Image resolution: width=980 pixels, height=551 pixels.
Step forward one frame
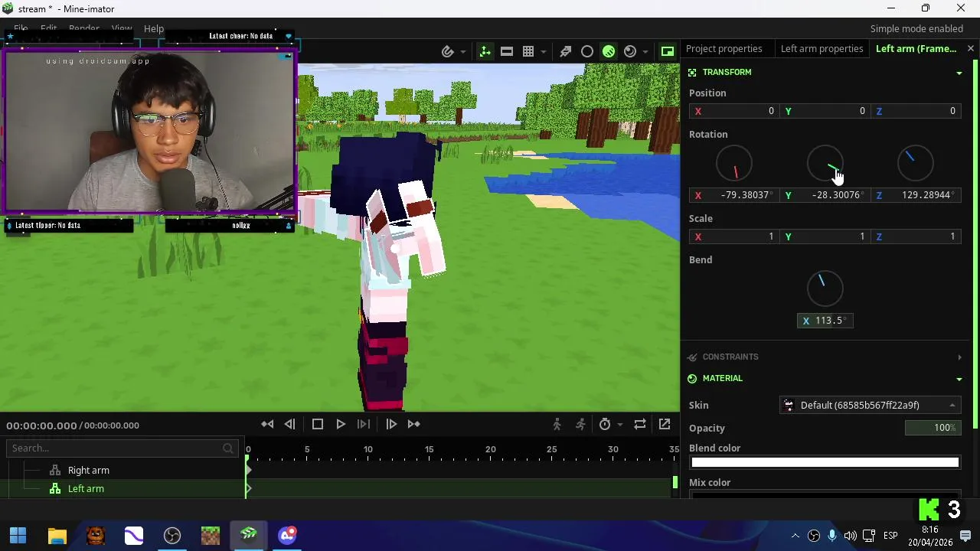pos(391,424)
